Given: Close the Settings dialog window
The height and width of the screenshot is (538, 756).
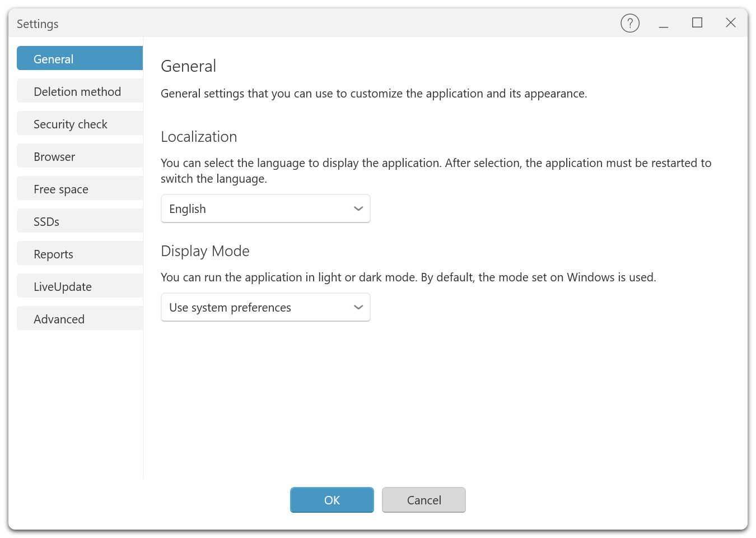Looking at the screenshot, I should (731, 23).
